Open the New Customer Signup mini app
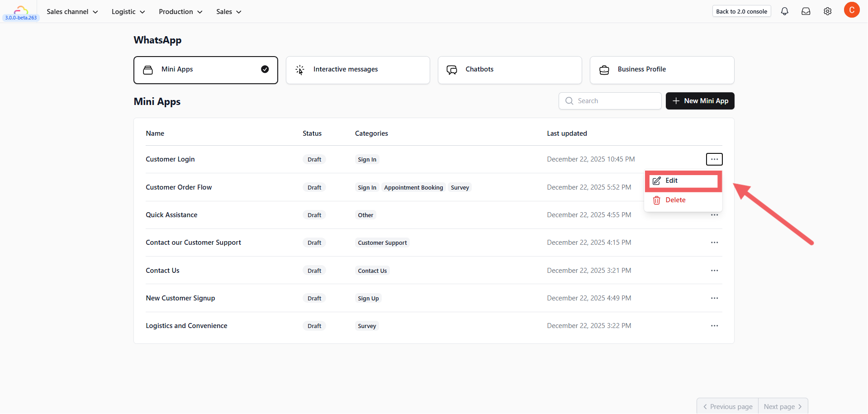Screen dimensions: 868x414 click(x=180, y=298)
